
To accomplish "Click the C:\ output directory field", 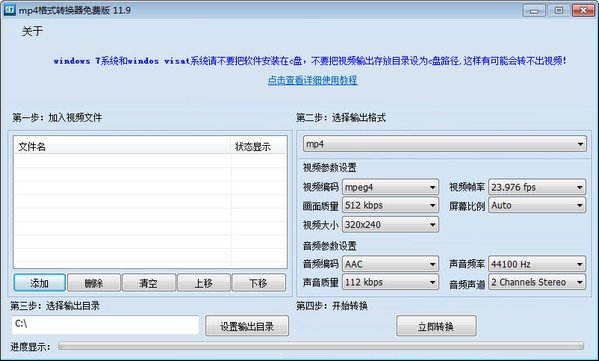I will click(x=105, y=325).
